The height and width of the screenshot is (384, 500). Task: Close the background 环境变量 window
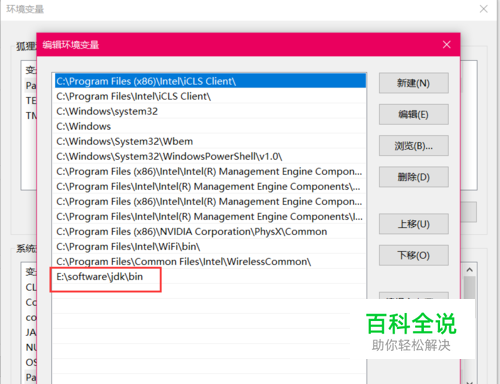point(484,9)
